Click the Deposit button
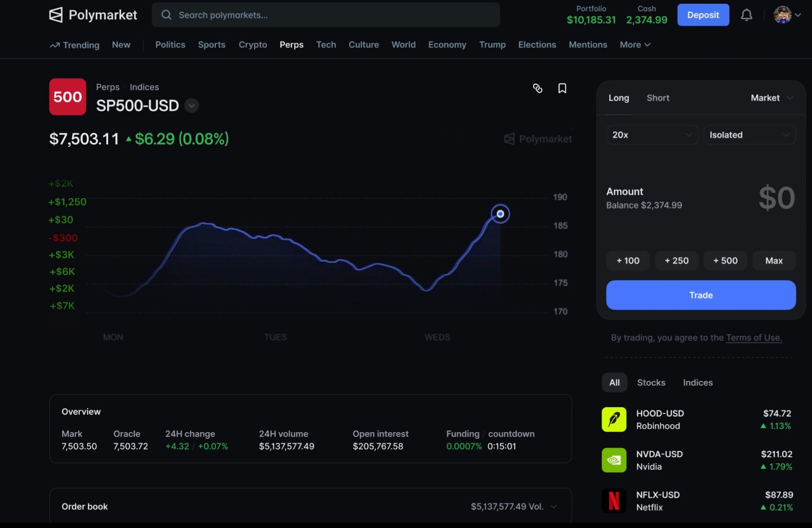The image size is (812, 528). pos(703,15)
